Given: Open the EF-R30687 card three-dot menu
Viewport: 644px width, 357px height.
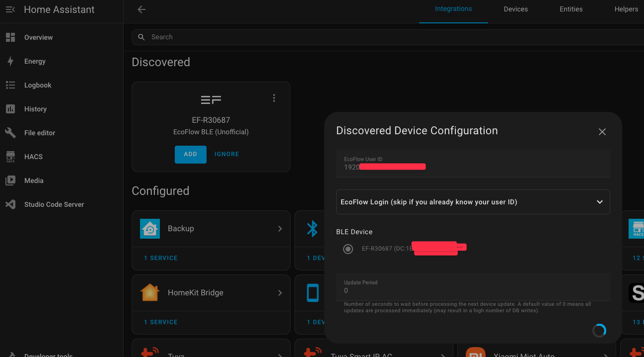Looking at the screenshot, I should [274, 98].
